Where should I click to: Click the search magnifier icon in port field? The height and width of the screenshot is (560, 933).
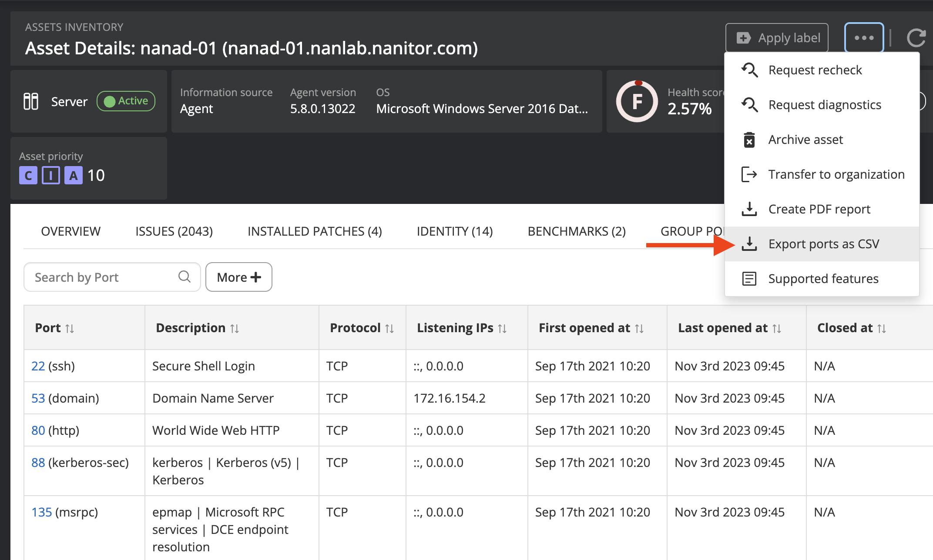pyautogui.click(x=185, y=277)
